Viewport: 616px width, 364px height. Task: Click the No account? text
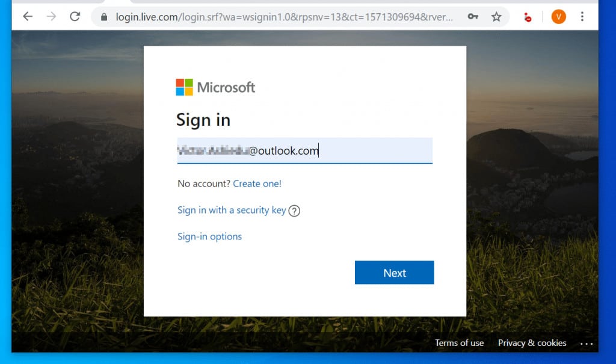204,184
